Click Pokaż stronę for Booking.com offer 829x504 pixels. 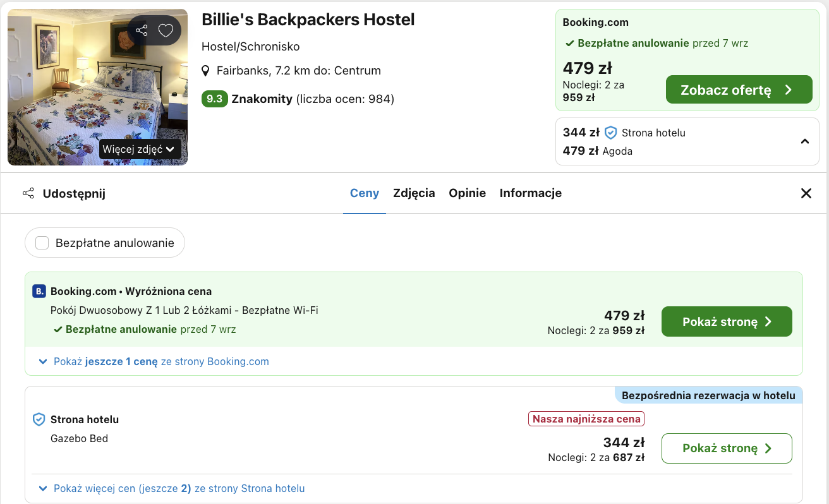coord(726,321)
